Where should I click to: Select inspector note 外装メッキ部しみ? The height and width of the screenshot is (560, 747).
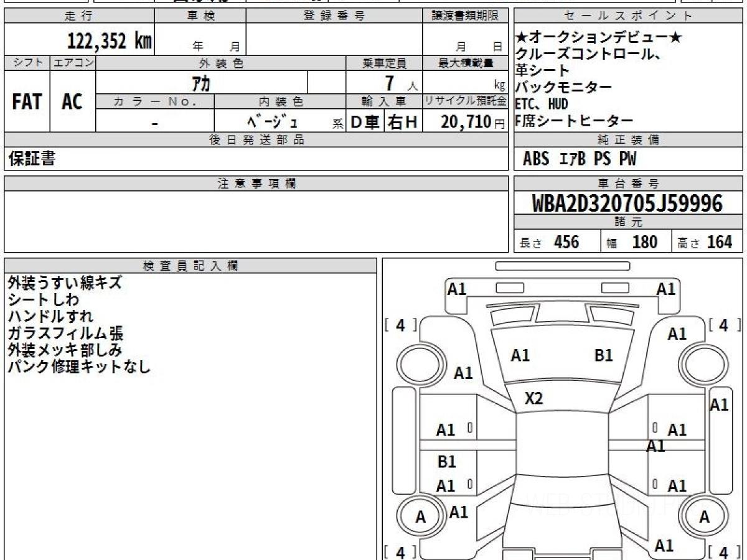65,350
